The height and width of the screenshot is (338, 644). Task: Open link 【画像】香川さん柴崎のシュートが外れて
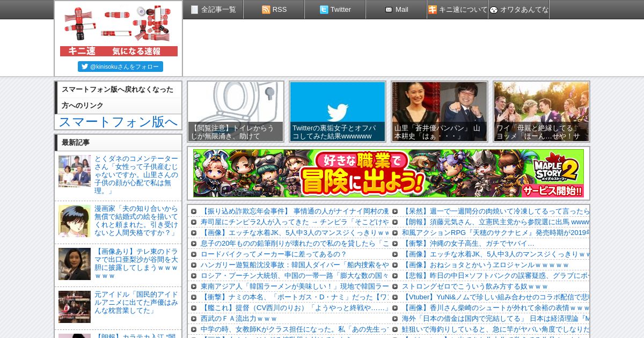pos(496,308)
